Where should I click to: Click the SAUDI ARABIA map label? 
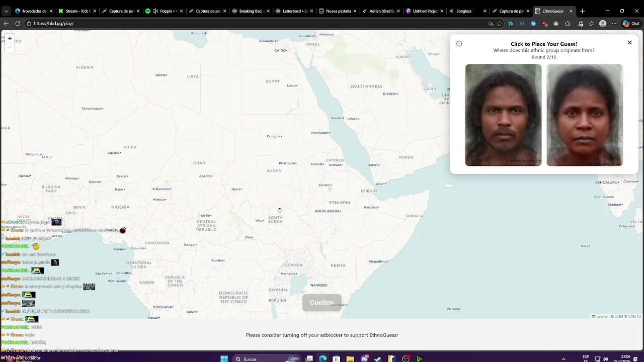click(x=366, y=86)
